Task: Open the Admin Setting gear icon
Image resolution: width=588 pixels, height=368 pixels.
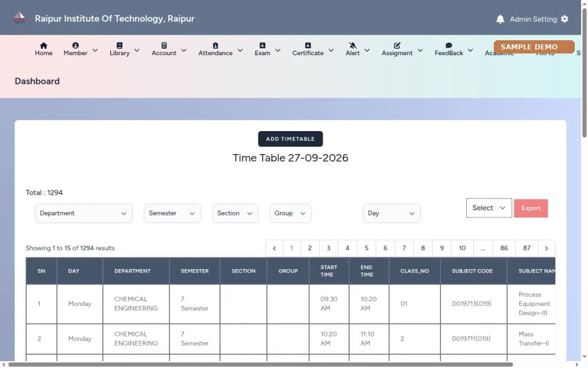Action: point(564,19)
